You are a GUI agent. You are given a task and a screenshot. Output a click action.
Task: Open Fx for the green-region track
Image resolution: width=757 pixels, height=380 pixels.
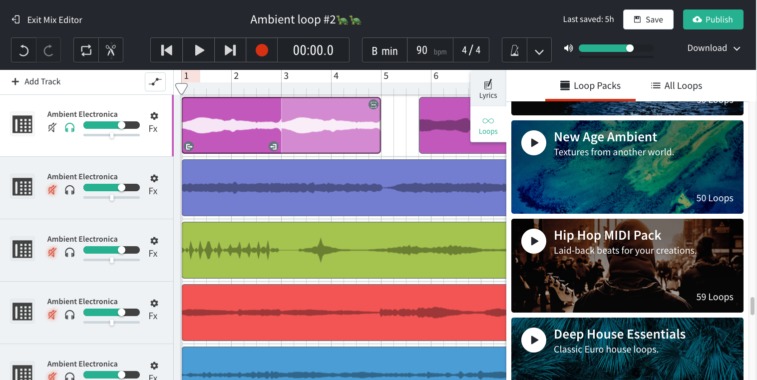153,253
